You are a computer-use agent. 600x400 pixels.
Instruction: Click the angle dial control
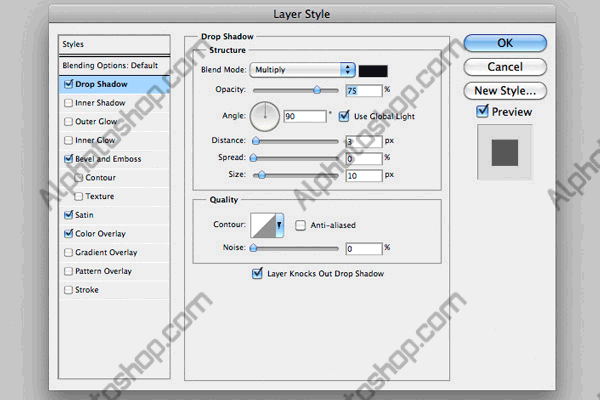[264, 116]
